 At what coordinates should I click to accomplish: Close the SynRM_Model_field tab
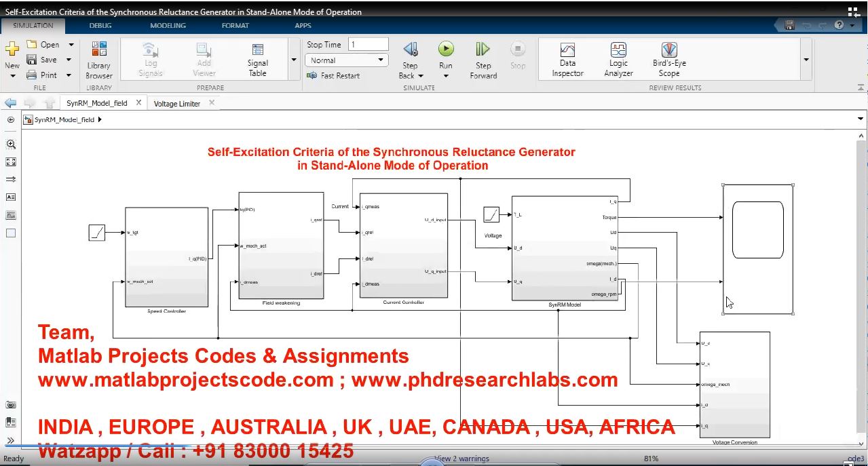click(x=138, y=103)
